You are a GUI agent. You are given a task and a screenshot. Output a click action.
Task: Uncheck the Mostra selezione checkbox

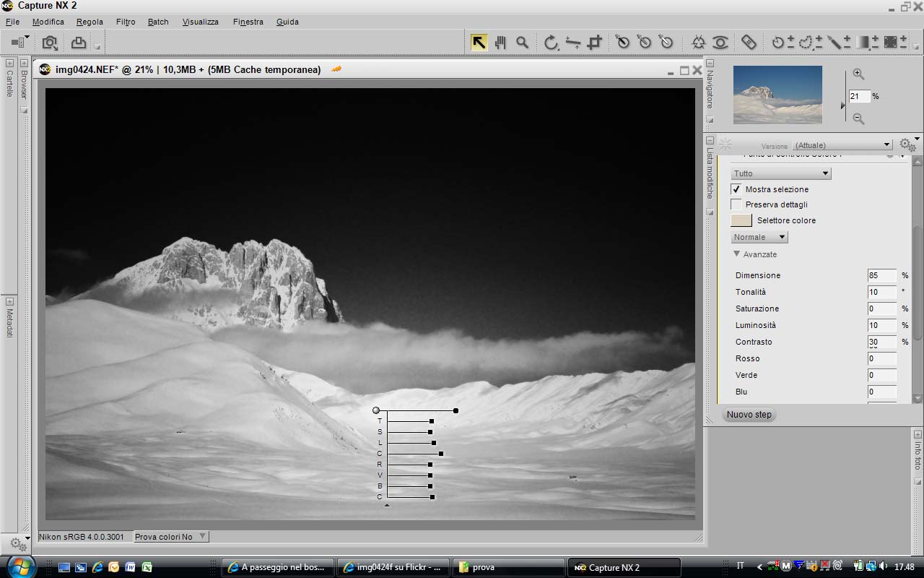click(x=736, y=189)
